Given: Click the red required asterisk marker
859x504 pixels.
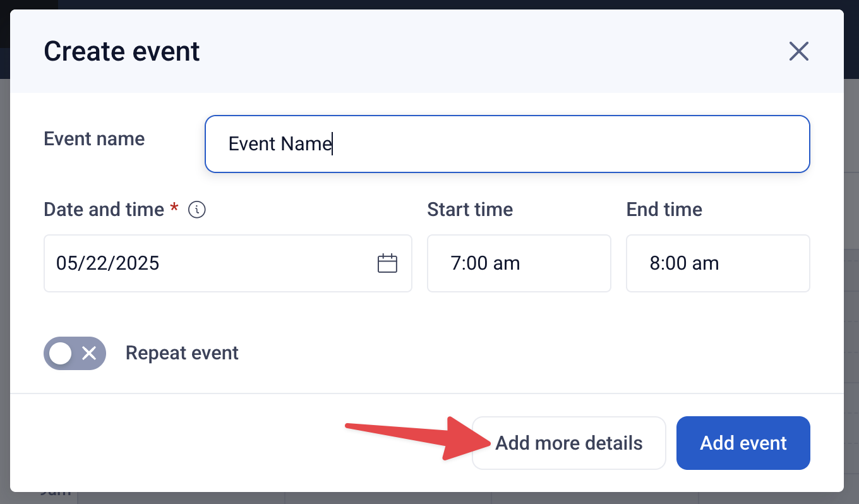Looking at the screenshot, I should click(175, 208).
